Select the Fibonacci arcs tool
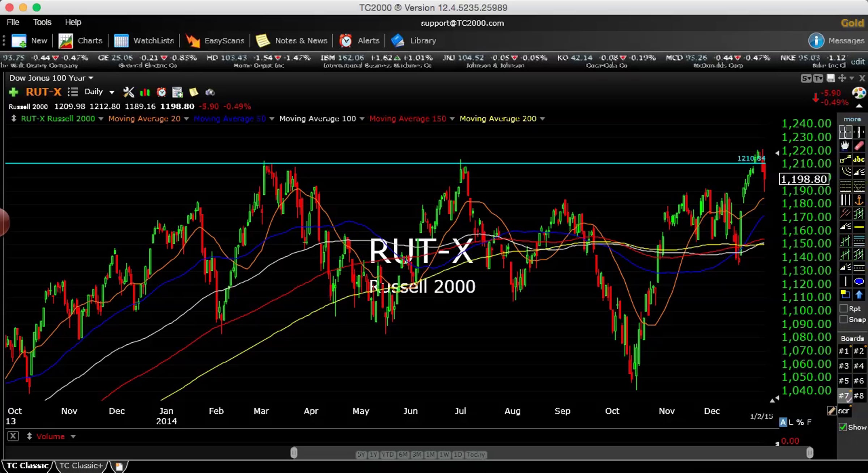This screenshot has height=473, width=868. [x=845, y=172]
